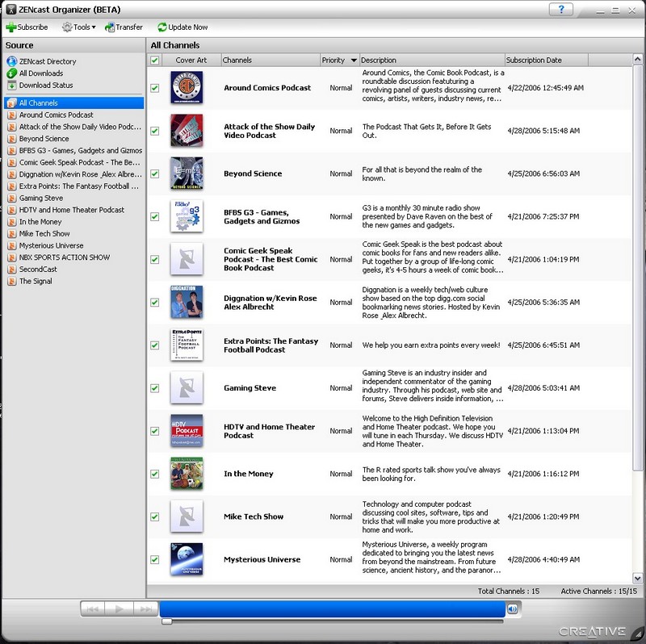Click the Previous track playback button
646x644 pixels.
tap(93, 609)
